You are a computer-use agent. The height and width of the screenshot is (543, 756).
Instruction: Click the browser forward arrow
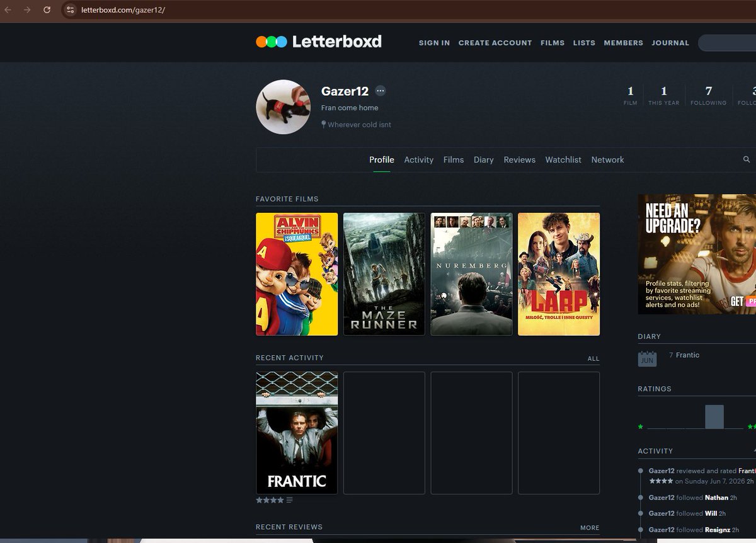27,10
